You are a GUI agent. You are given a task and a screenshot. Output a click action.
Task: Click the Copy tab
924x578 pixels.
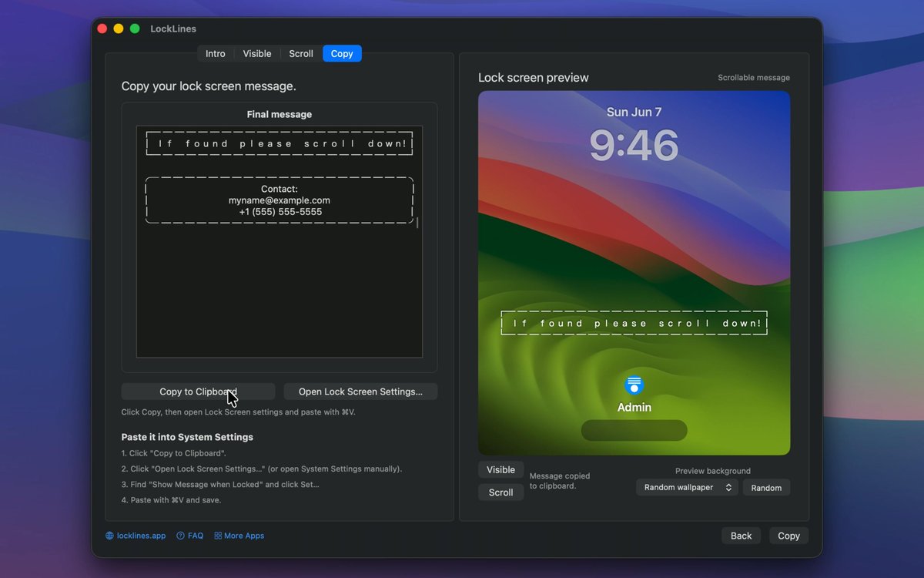[x=342, y=53]
